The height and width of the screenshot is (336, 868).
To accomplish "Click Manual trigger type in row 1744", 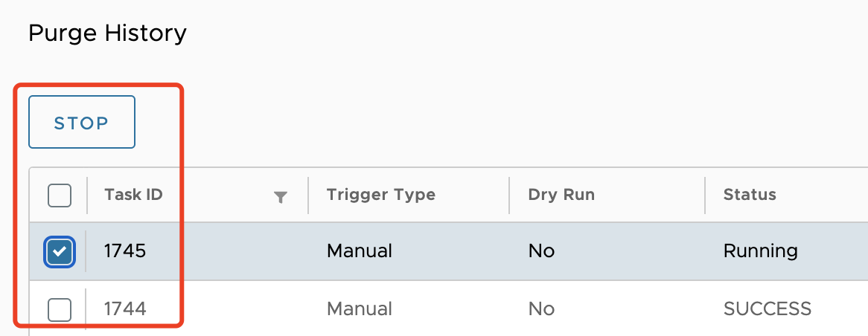I will (x=360, y=308).
